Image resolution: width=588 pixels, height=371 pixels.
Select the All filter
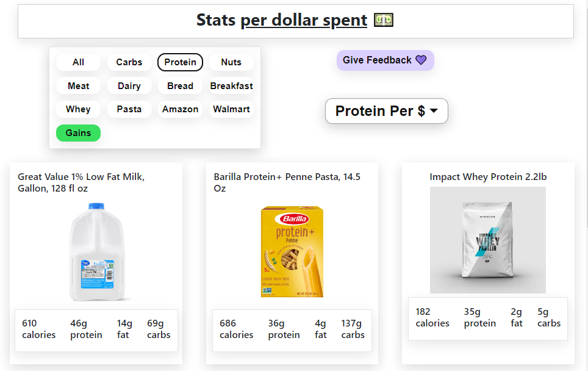pyautogui.click(x=78, y=62)
